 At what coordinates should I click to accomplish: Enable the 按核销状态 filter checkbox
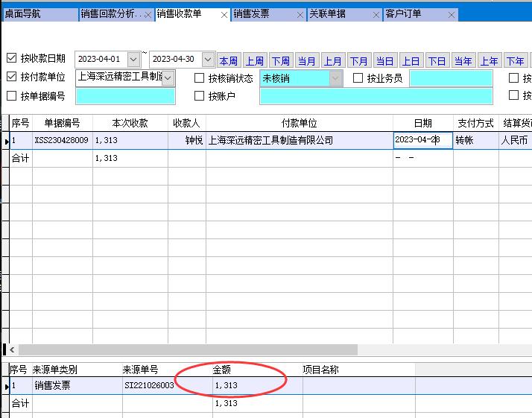pyautogui.click(x=199, y=77)
